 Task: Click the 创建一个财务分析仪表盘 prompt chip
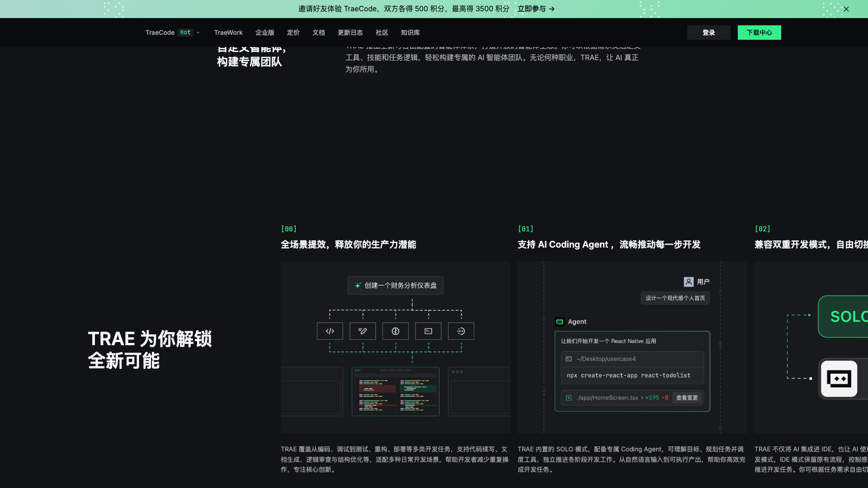(x=396, y=286)
